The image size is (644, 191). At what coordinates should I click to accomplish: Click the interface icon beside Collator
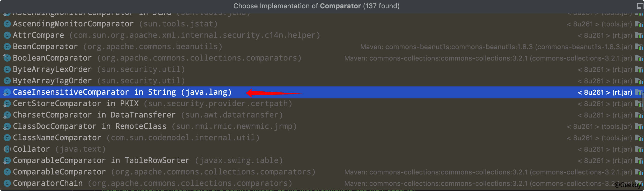click(x=7, y=149)
